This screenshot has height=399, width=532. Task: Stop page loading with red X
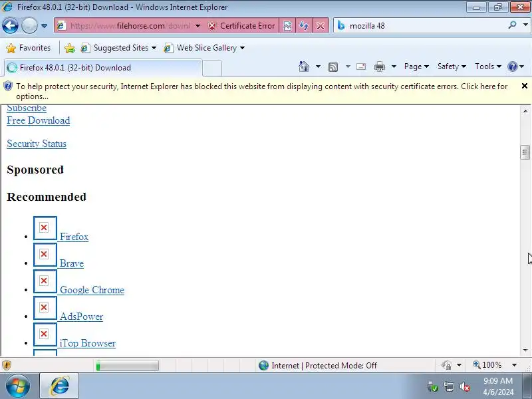pyautogui.click(x=321, y=26)
